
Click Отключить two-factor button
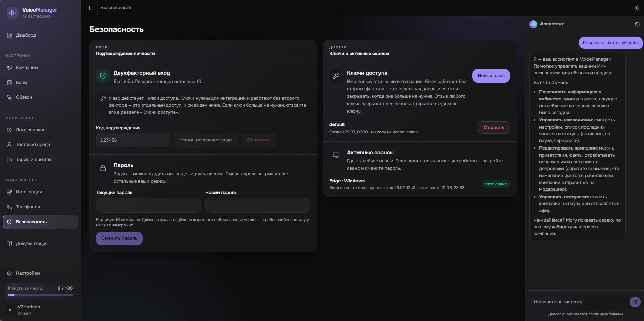click(x=258, y=140)
